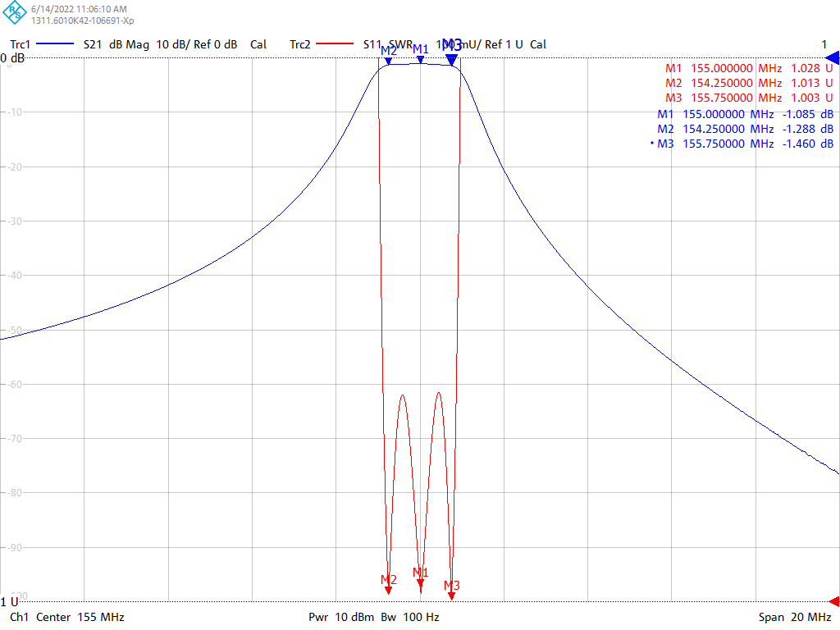Select red marker M2 arrow on SWR trace
840x630 pixels.
(388, 591)
